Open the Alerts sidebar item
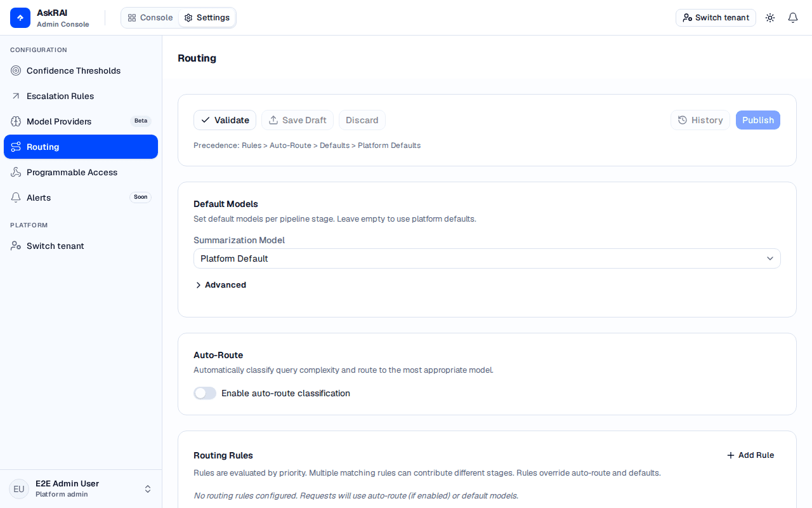This screenshot has height=508, width=812. coord(81,197)
